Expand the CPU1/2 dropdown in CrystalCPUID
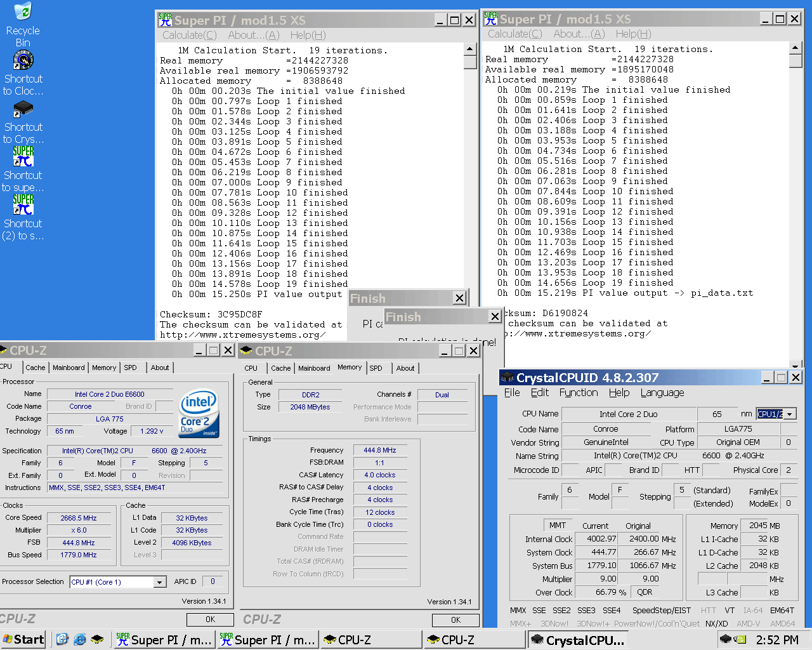This screenshot has height=650, width=812. [790, 414]
